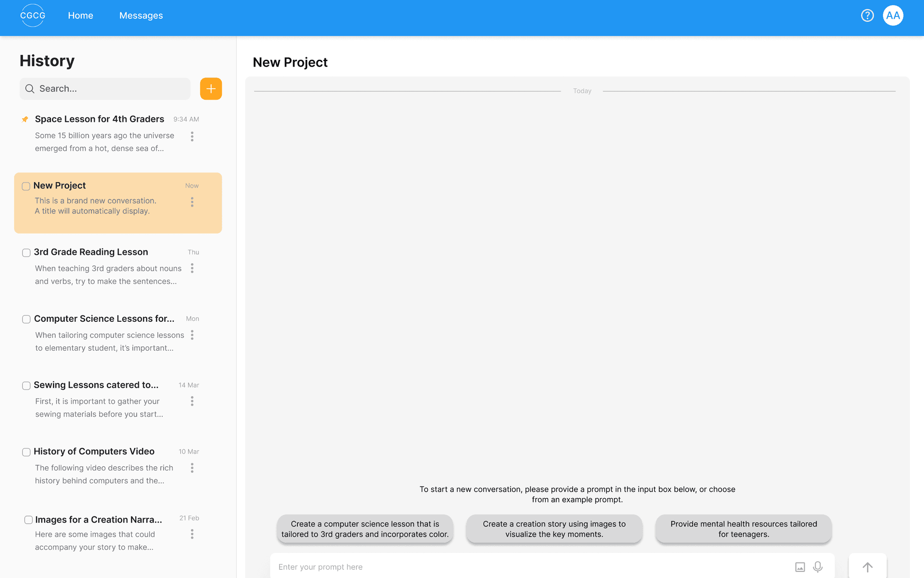Viewport: 924px width, 578px height.
Task: Tick the Sewing Lessons checkbox
Action: [x=26, y=385]
